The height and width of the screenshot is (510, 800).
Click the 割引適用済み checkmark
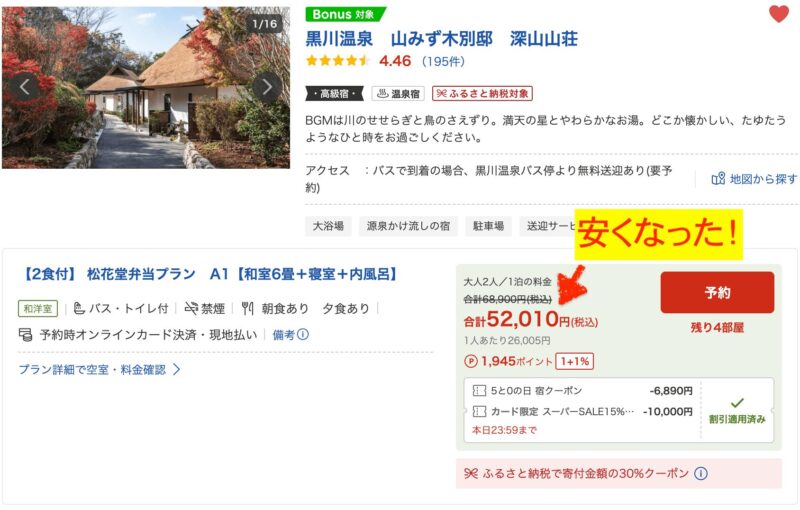[x=737, y=403]
